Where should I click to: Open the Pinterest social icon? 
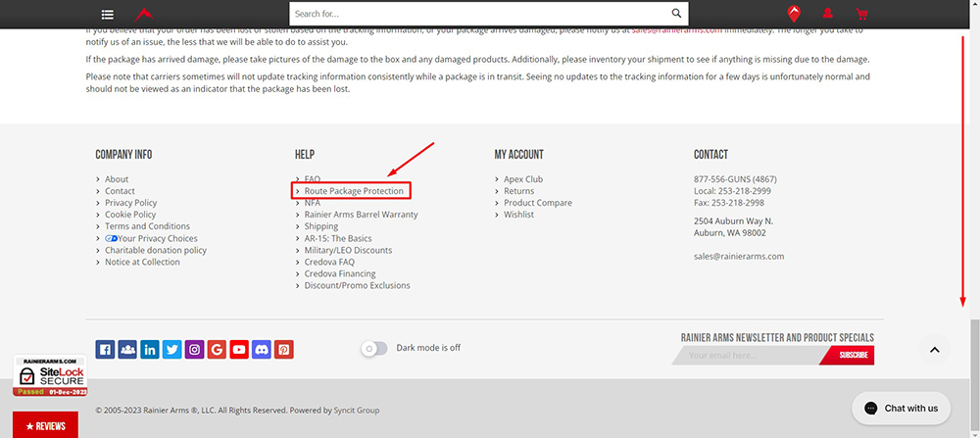pyautogui.click(x=284, y=349)
